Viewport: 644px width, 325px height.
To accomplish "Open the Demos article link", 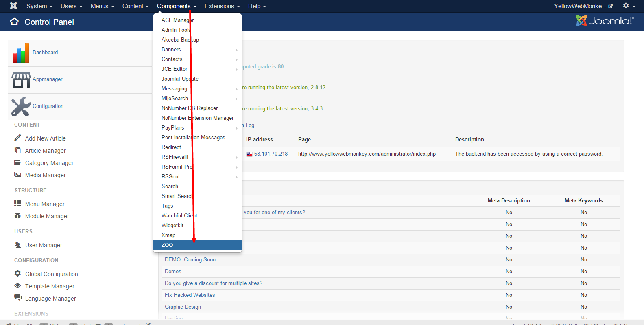I will [x=173, y=271].
